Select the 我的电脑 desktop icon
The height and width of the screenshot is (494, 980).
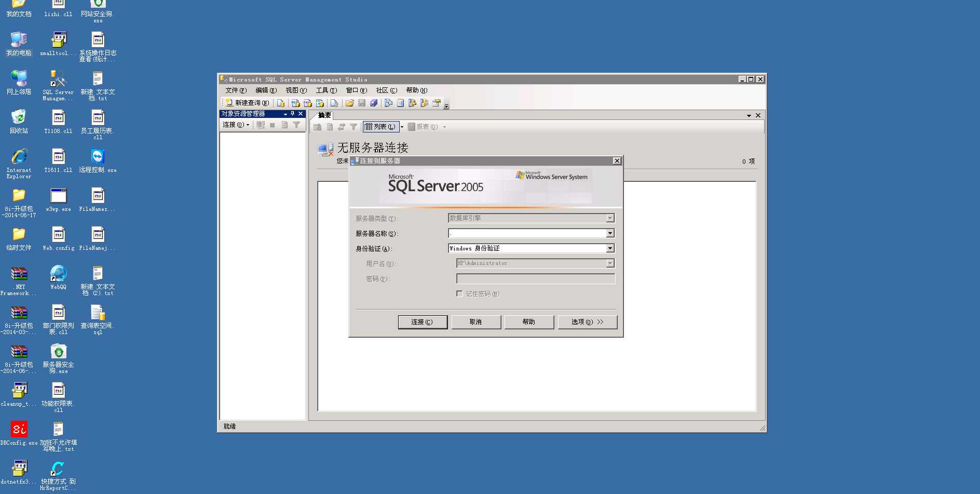tap(19, 43)
